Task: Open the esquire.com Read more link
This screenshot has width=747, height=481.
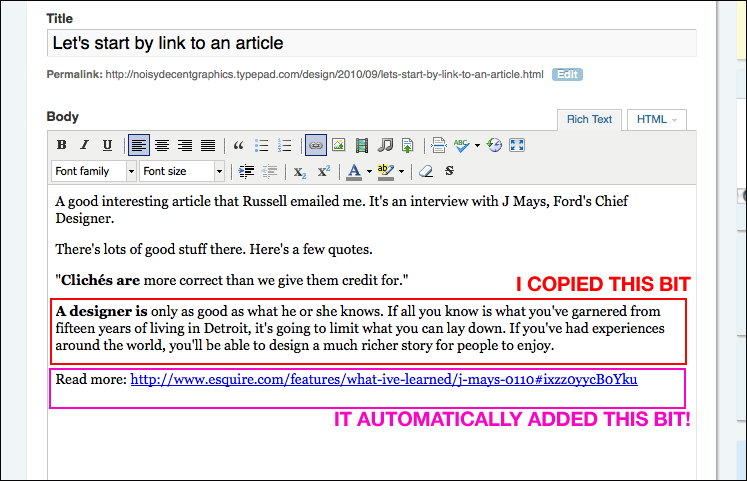Action: 383,379
